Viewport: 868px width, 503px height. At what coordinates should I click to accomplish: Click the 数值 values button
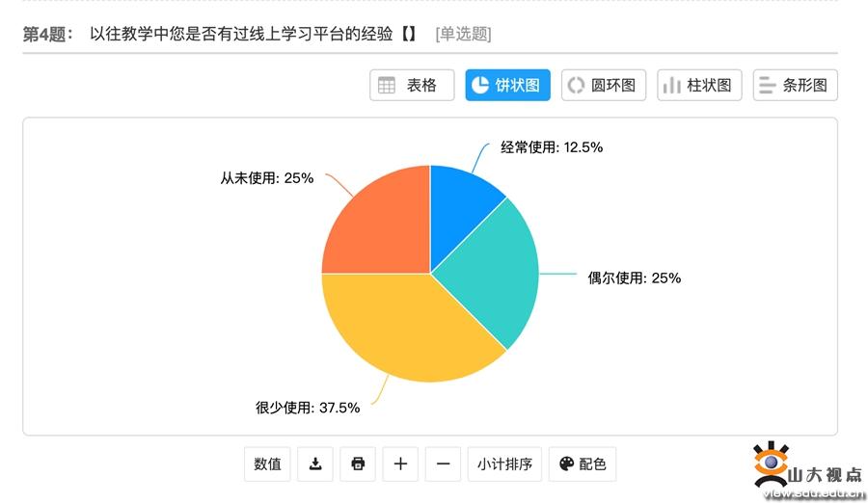(x=268, y=463)
